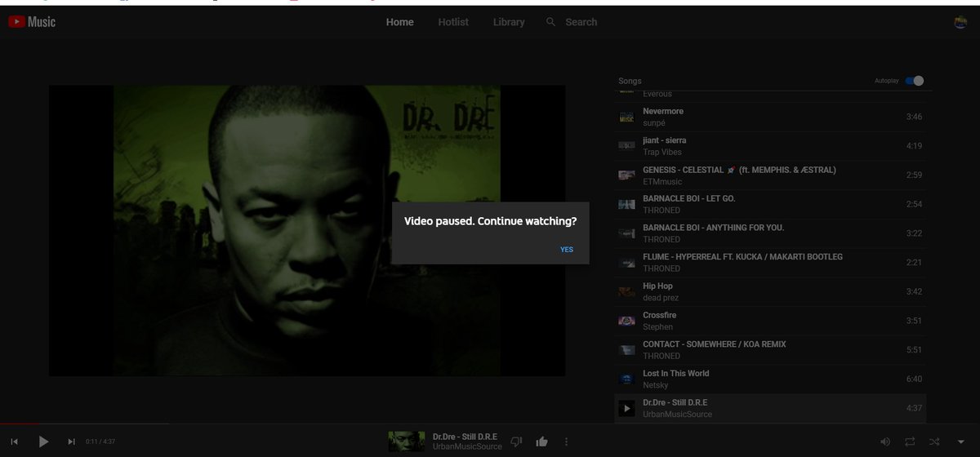Skip to the previous track
Image resolution: width=980 pixels, height=457 pixels.
click(15, 441)
